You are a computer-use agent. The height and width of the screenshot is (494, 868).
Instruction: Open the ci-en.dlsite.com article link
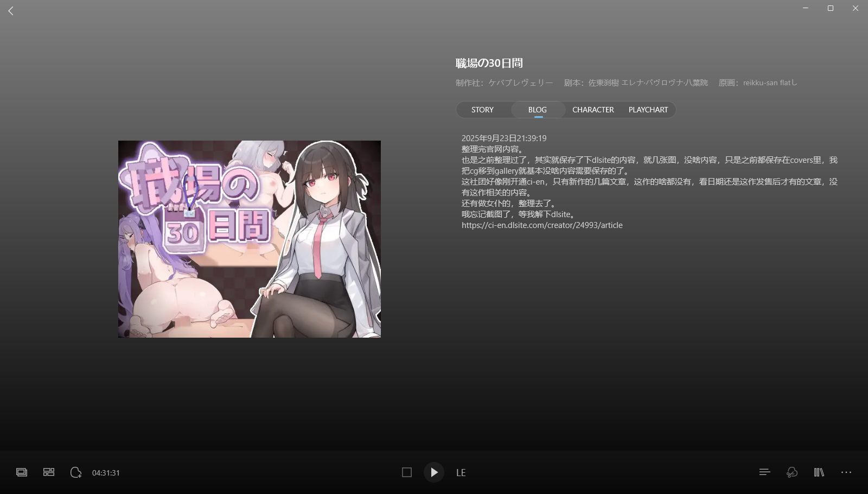pos(542,225)
